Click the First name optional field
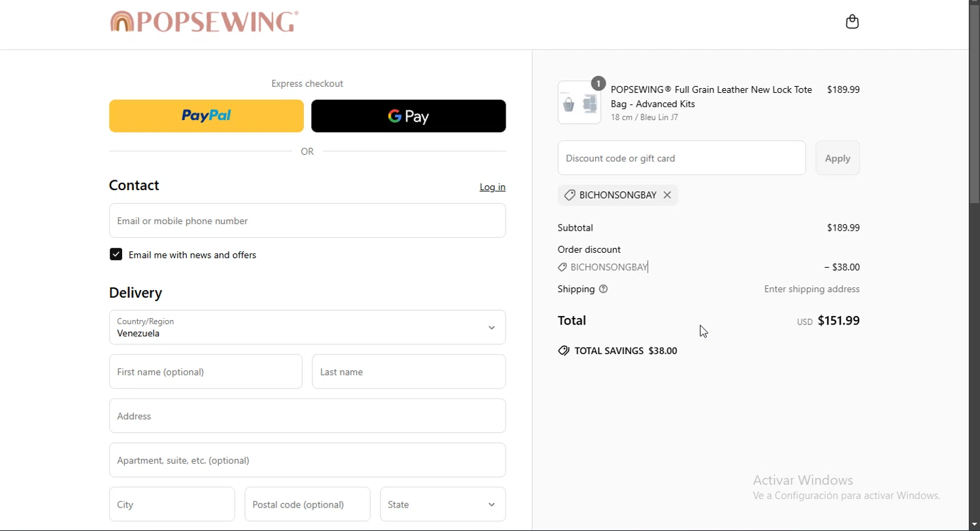The width and height of the screenshot is (980, 531). pos(206,372)
